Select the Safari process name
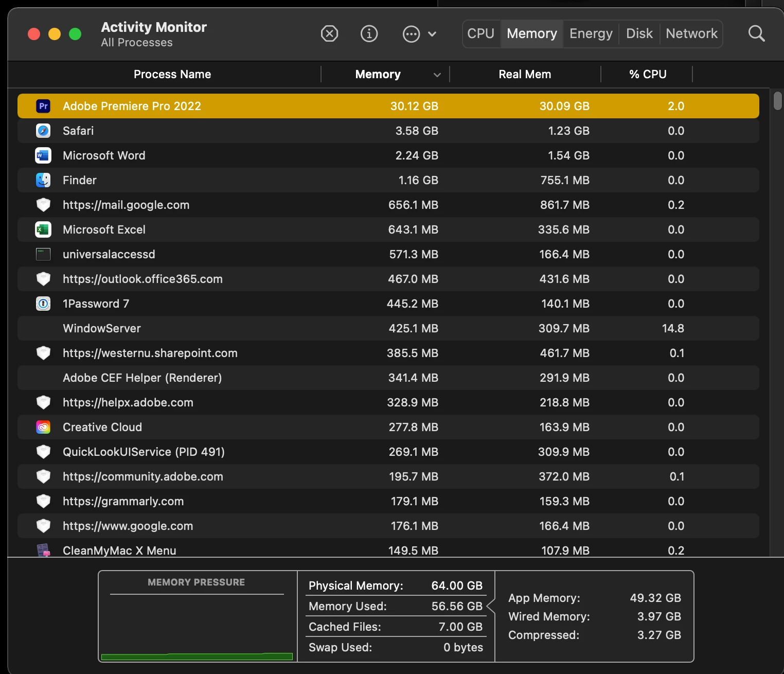Image resolution: width=784 pixels, height=674 pixels. (x=78, y=131)
